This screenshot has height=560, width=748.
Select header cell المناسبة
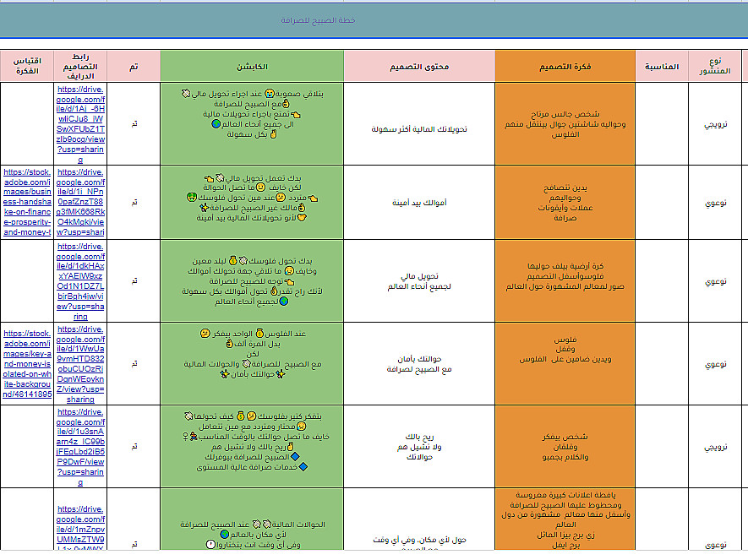click(662, 66)
